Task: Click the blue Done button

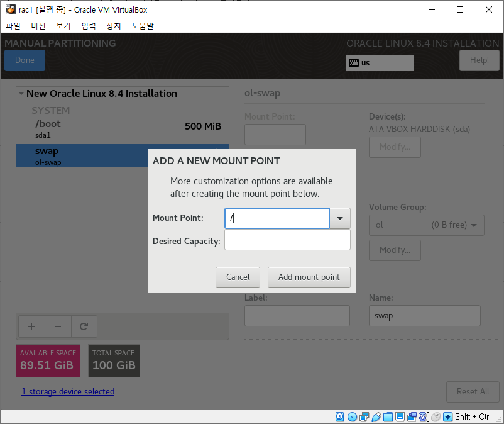Action: click(x=25, y=60)
